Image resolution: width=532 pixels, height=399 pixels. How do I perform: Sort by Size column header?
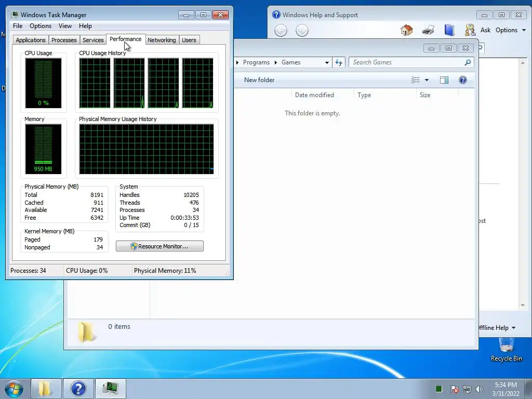click(x=425, y=95)
